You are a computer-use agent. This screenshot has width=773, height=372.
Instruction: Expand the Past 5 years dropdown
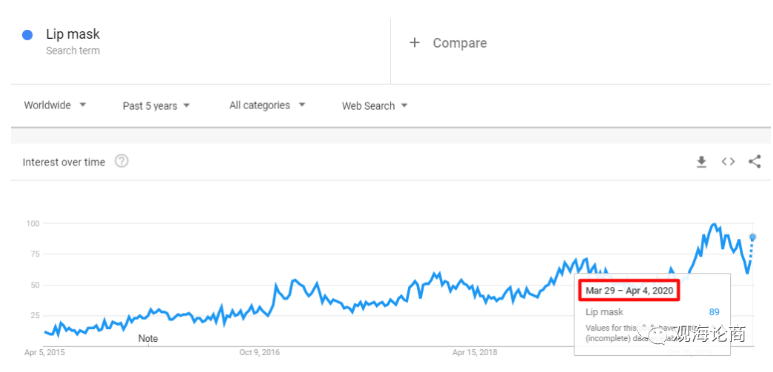click(x=156, y=106)
